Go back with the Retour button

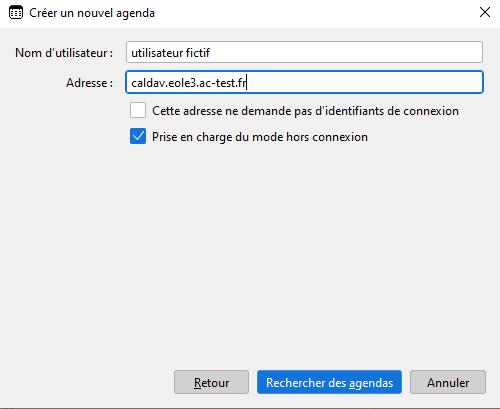pos(211,382)
